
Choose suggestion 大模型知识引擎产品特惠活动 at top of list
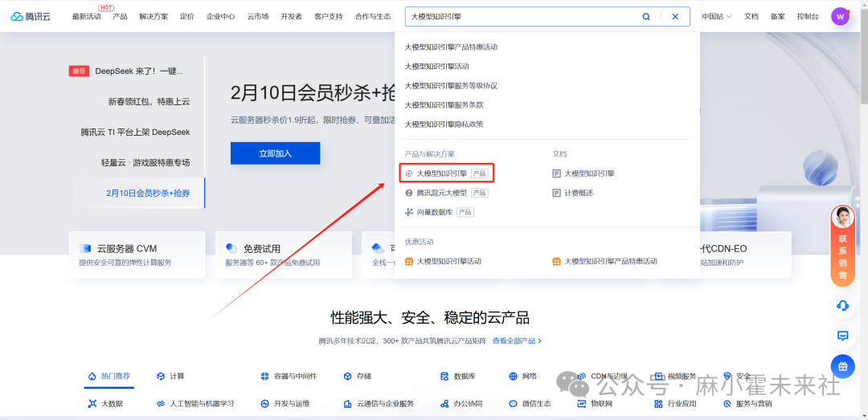tap(451, 47)
